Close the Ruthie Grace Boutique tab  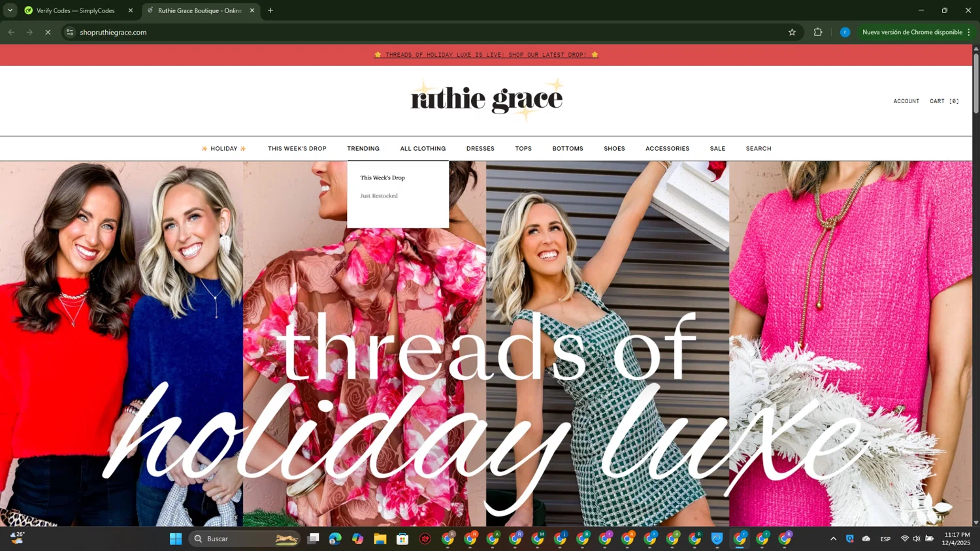[252, 10]
